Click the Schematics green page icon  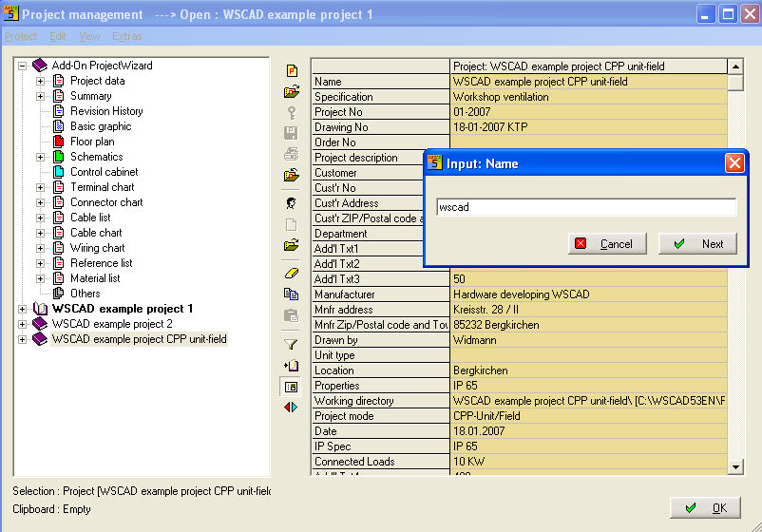click(59, 157)
